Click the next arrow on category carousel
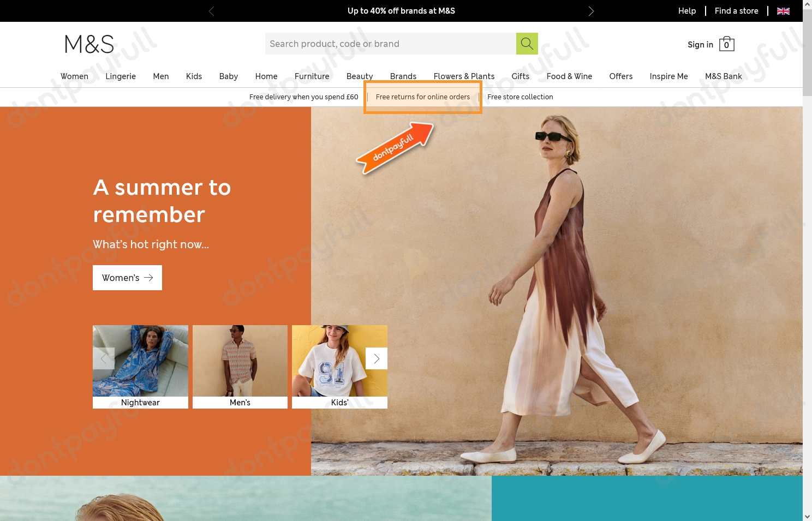 376,358
